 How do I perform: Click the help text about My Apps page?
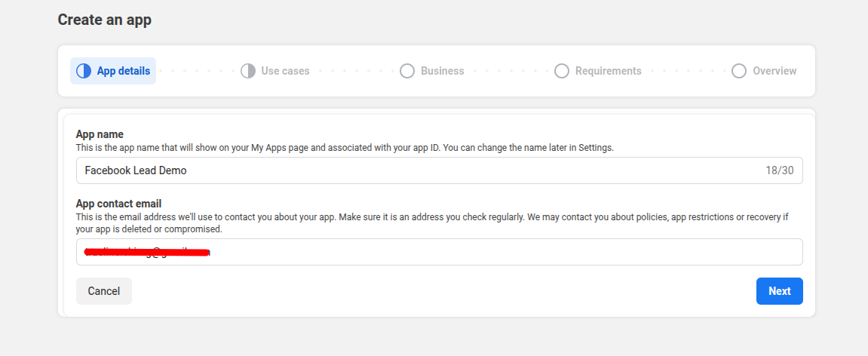[345, 148]
